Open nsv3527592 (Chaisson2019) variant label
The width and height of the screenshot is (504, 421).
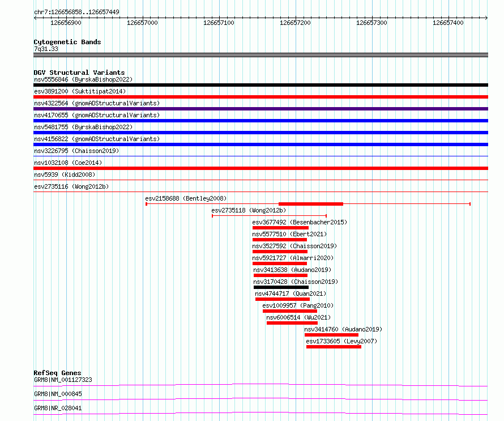point(294,246)
